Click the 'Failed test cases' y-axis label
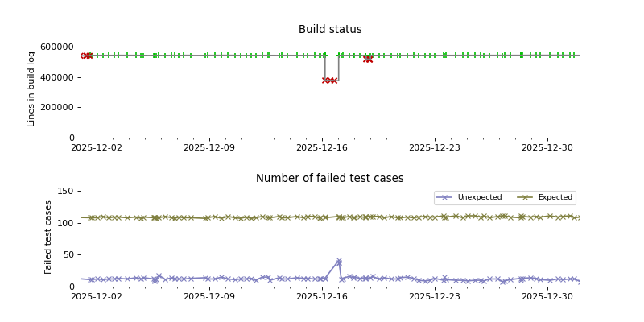The width and height of the screenshot is (644, 322). (x=48, y=237)
